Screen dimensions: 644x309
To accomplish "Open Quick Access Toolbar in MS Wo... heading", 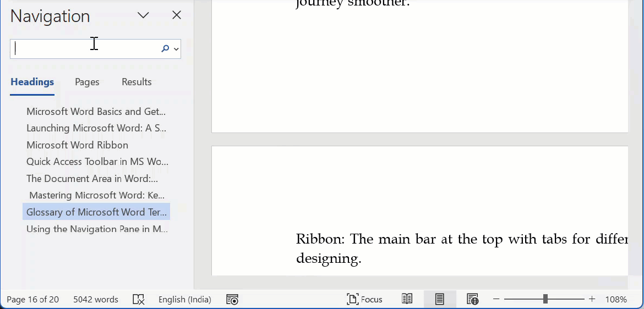I will tap(96, 162).
